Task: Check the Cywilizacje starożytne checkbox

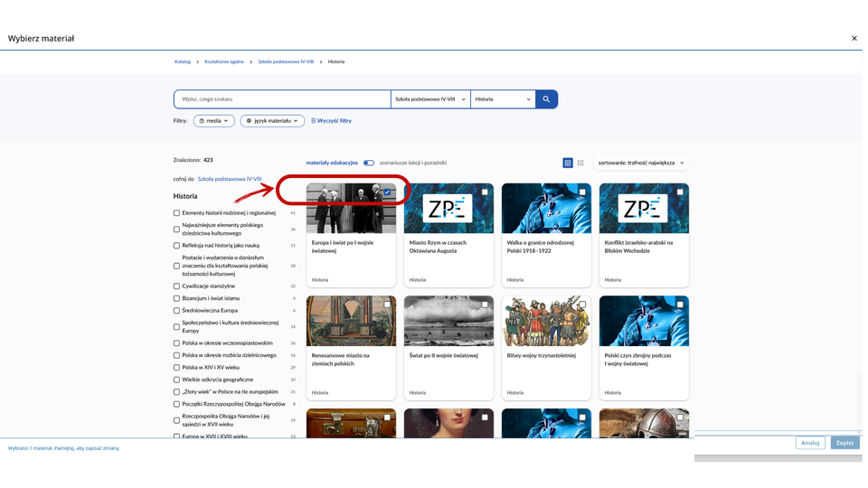Action: coord(176,286)
